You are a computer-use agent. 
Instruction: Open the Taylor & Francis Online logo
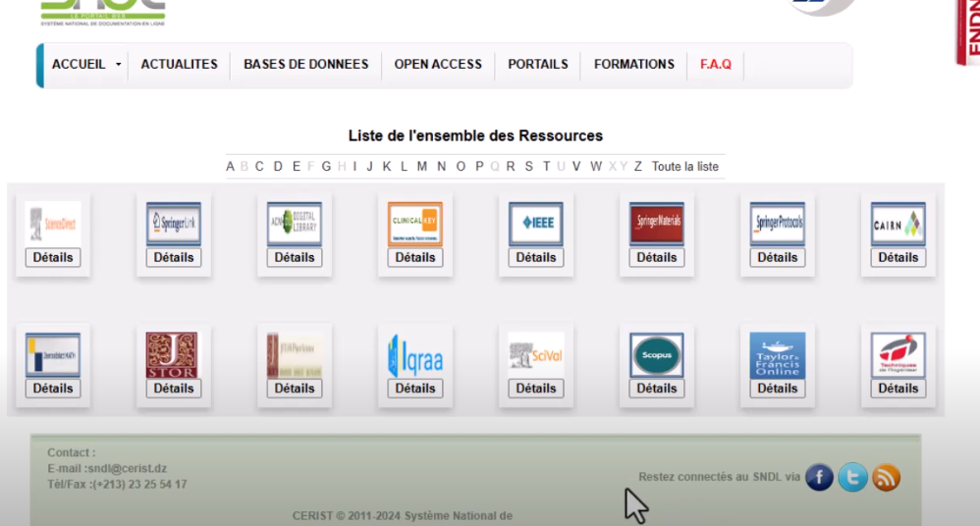(778, 355)
